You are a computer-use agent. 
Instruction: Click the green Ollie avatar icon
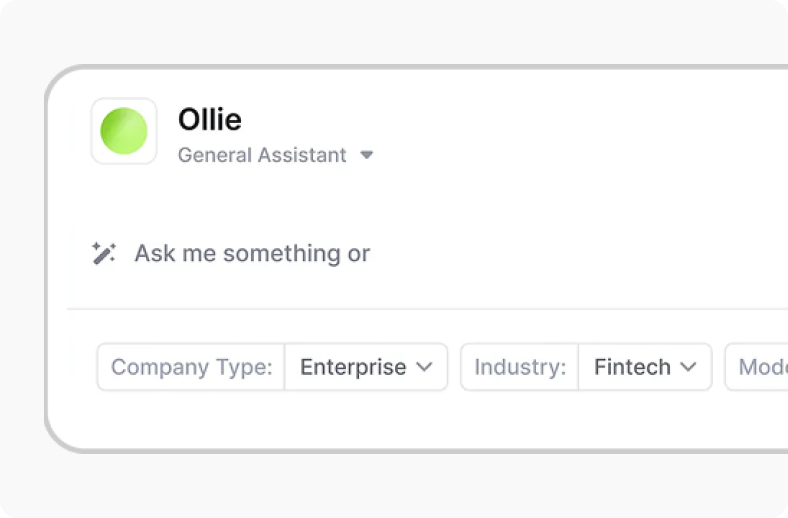pos(124,131)
